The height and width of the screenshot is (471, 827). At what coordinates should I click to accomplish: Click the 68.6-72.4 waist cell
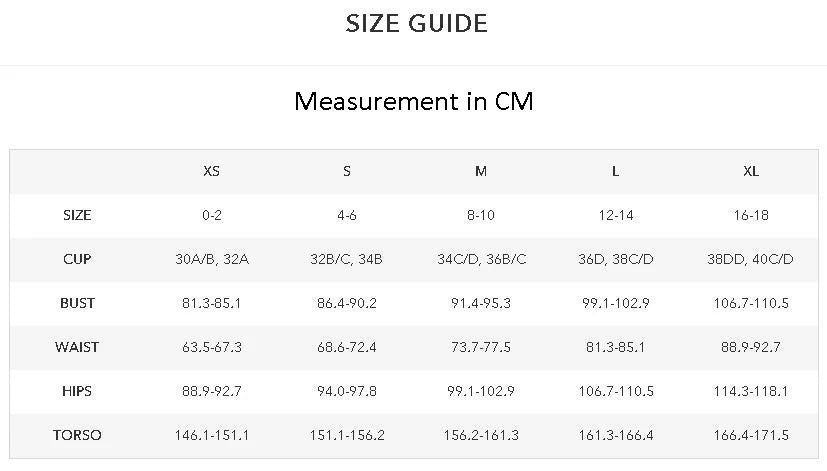pos(347,347)
